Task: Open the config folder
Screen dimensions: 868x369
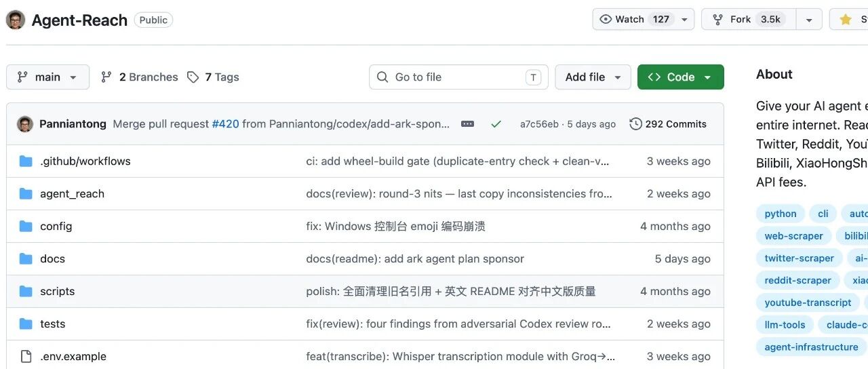Action: pyautogui.click(x=56, y=226)
